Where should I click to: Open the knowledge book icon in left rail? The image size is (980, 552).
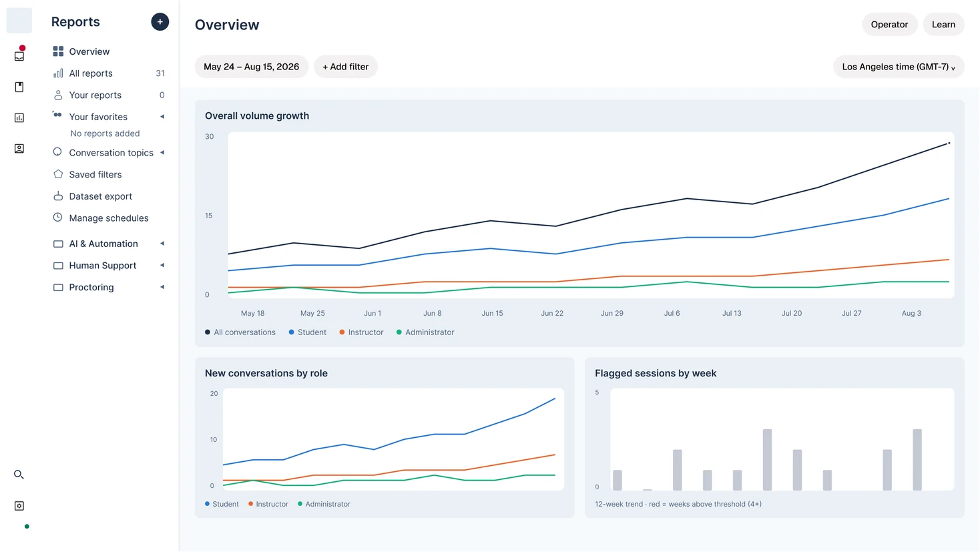pos(19,87)
